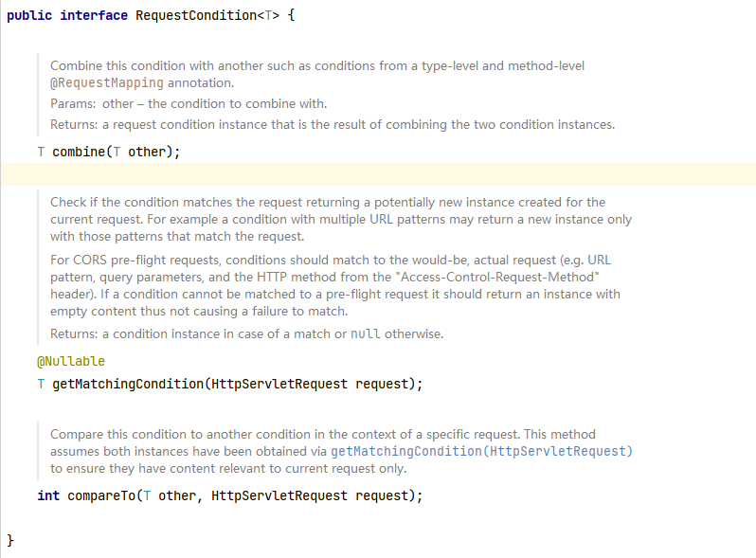This screenshot has width=756, height=558.
Task: Click the 'int' return type keyword
Action: tap(48, 495)
